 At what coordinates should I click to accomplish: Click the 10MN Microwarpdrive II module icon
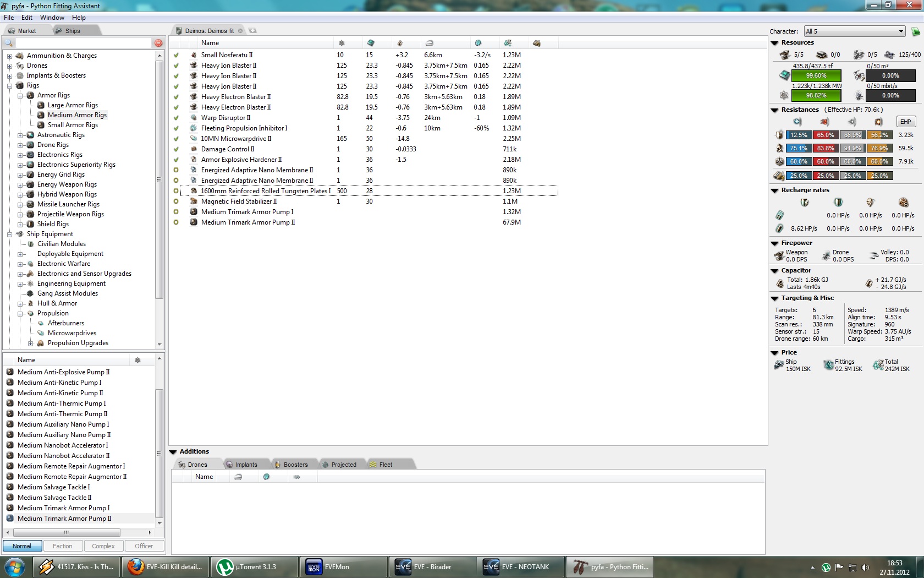click(x=194, y=139)
